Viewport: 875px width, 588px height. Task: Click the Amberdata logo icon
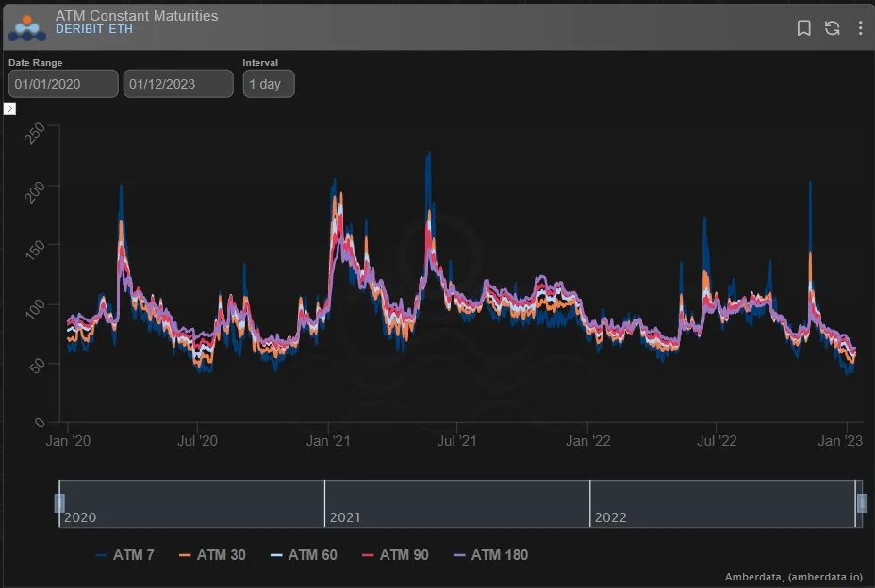(x=26, y=28)
